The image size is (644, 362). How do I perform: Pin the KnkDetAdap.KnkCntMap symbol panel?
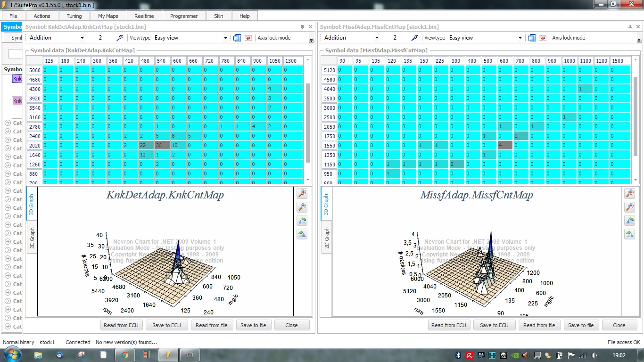(x=302, y=27)
